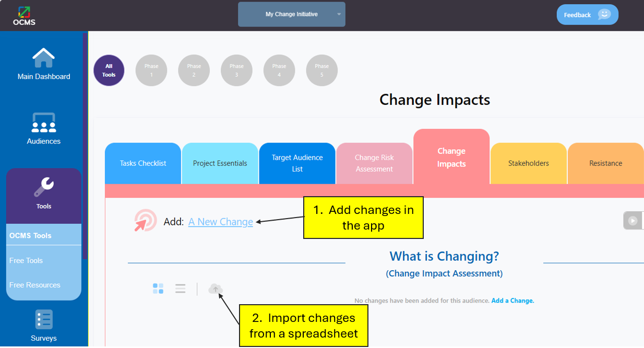Image resolution: width=644 pixels, height=348 pixels.
Task: Switch to list view icon
Action: pyautogui.click(x=181, y=289)
